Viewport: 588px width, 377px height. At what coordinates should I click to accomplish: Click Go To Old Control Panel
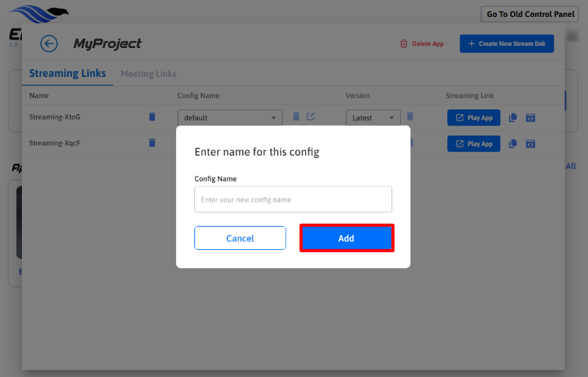(530, 14)
